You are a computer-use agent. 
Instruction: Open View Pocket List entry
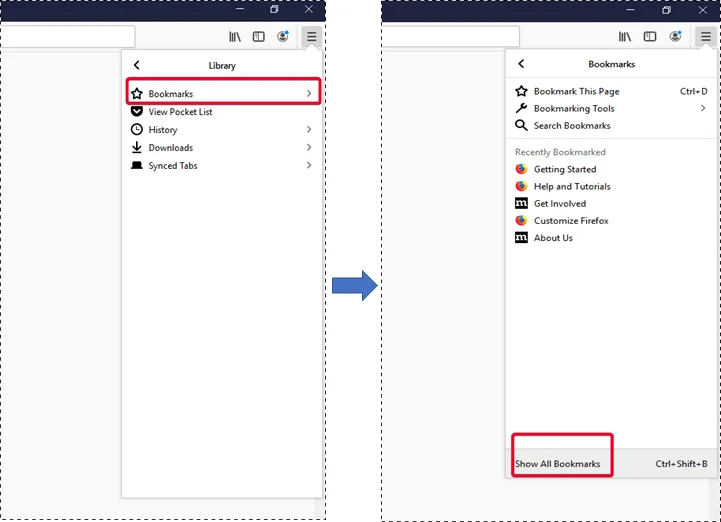[223, 112]
